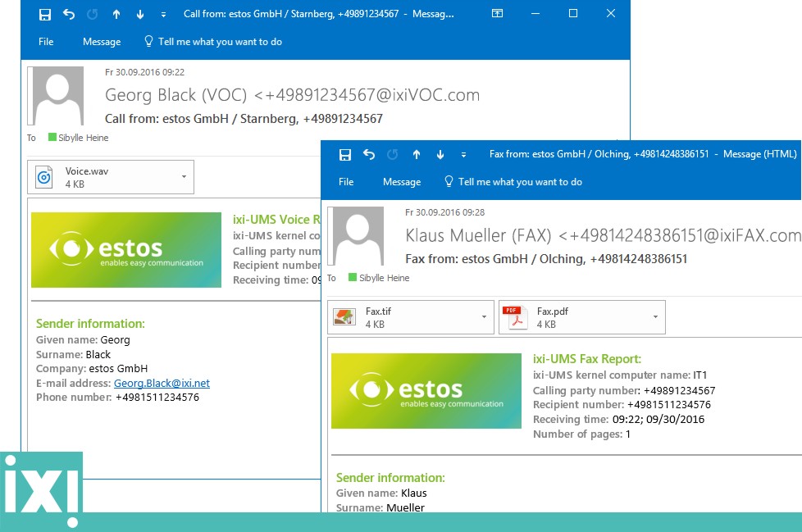
Task: Save the Fax from estos message
Action: (x=345, y=154)
